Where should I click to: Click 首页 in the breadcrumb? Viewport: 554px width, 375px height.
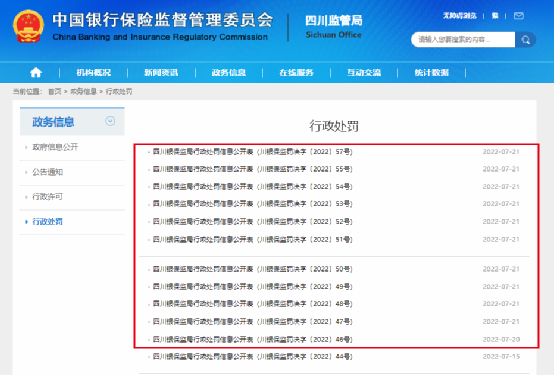coord(54,92)
